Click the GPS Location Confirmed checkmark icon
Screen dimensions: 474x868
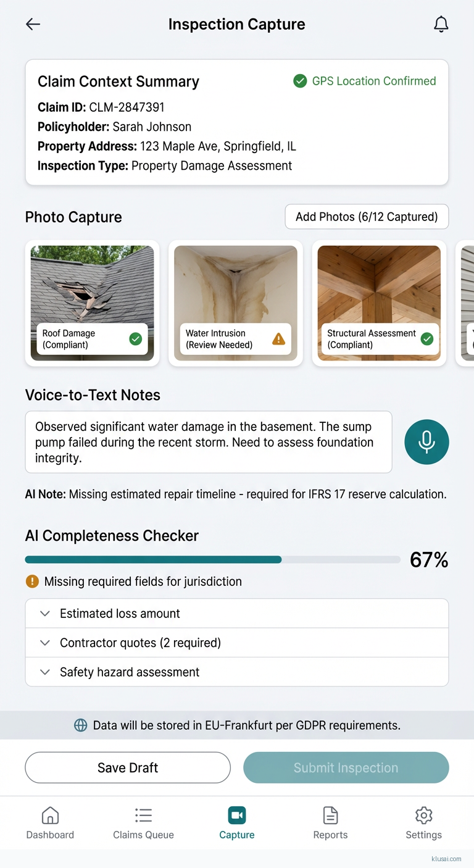(x=300, y=81)
